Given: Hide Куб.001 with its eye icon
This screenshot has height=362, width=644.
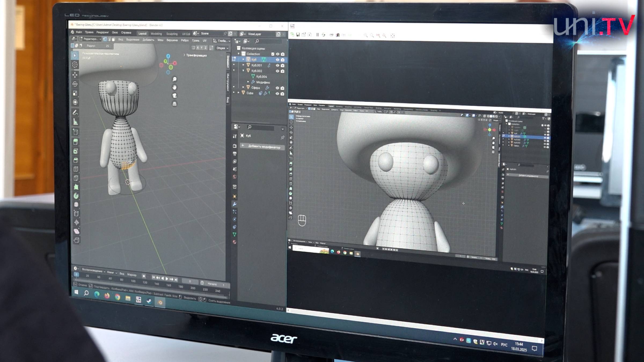Looking at the screenshot, I should point(277,65).
